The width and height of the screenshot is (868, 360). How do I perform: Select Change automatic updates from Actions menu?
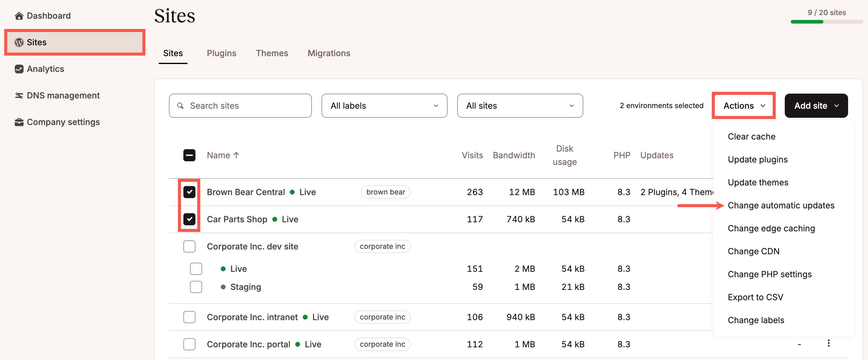pos(781,205)
